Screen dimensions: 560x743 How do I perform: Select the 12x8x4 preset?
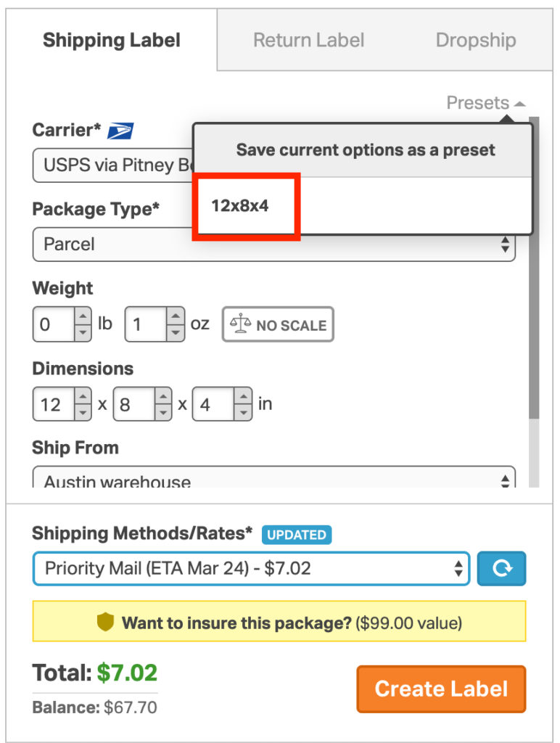(x=239, y=205)
